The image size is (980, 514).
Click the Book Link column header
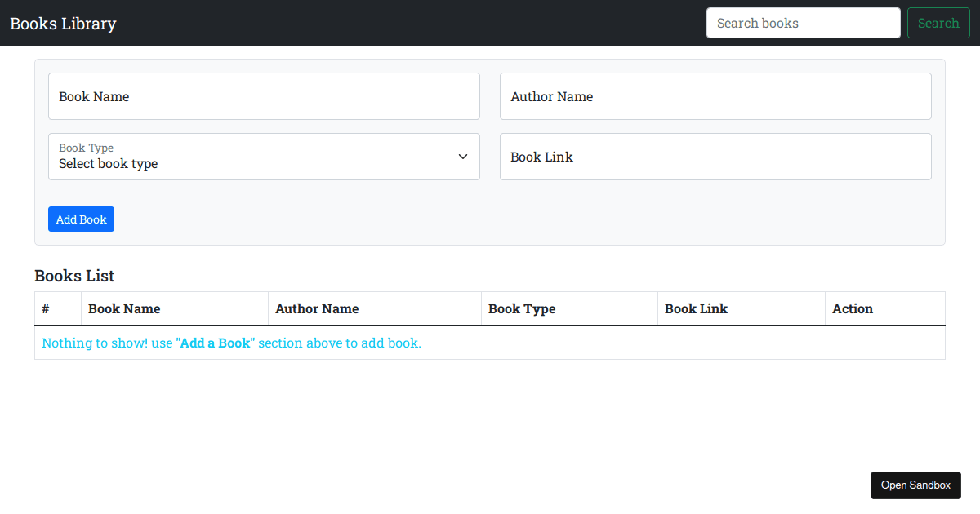click(696, 308)
